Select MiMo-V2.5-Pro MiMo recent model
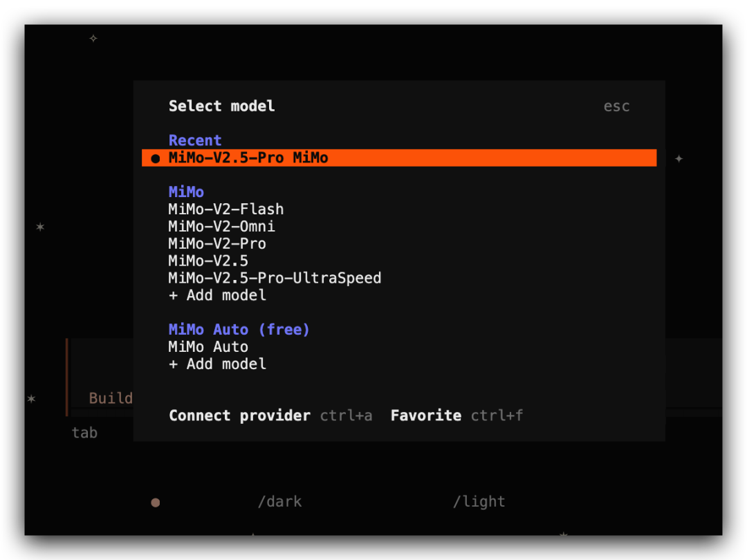The width and height of the screenshot is (747, 560). (x=399, y=158)
